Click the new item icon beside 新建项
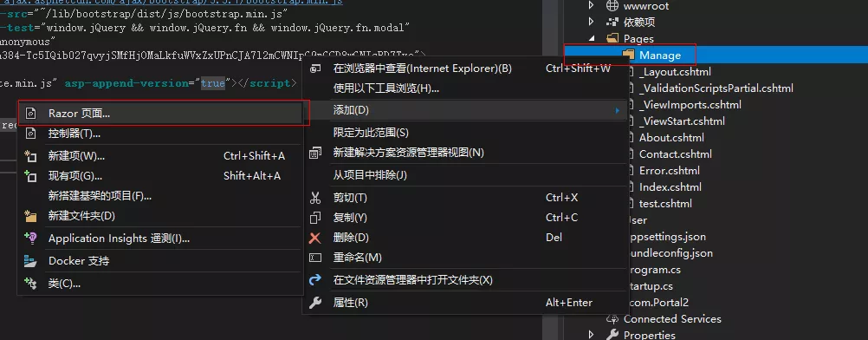This screenshot has width=868, height=340. point(31,156)
